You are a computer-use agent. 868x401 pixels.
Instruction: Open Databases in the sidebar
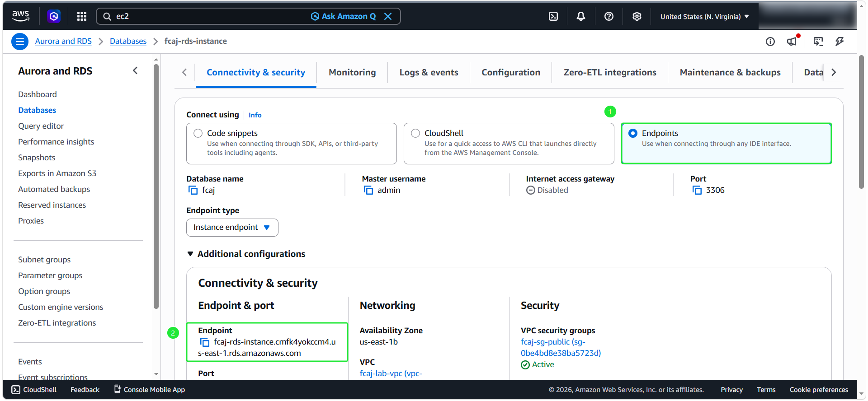tap(37, 110)
